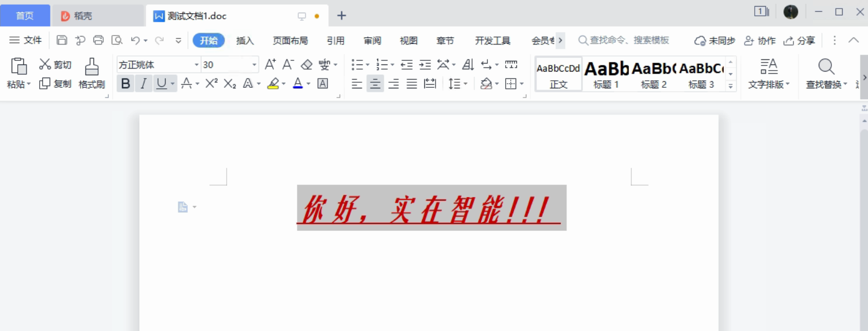
Task: Click the increase font size icon
Action: 270,64
